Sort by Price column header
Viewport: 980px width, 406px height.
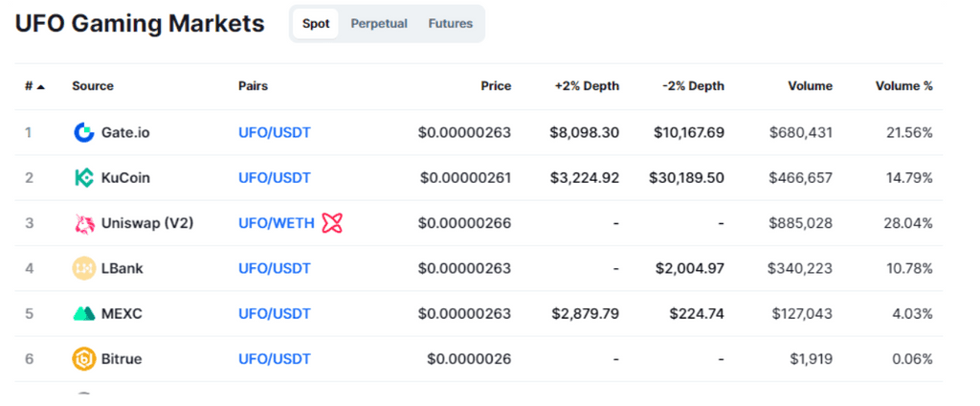[496, 86]
